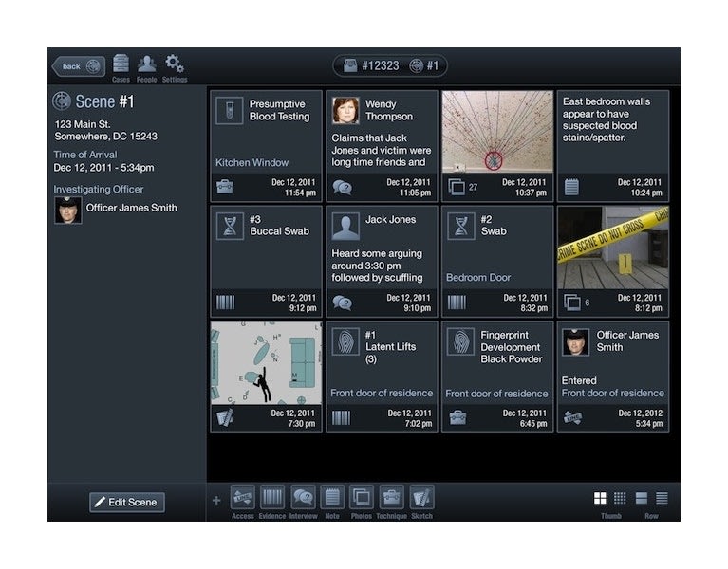Add a Technique entry
This screenshot has height=569, width=728.
391,497
